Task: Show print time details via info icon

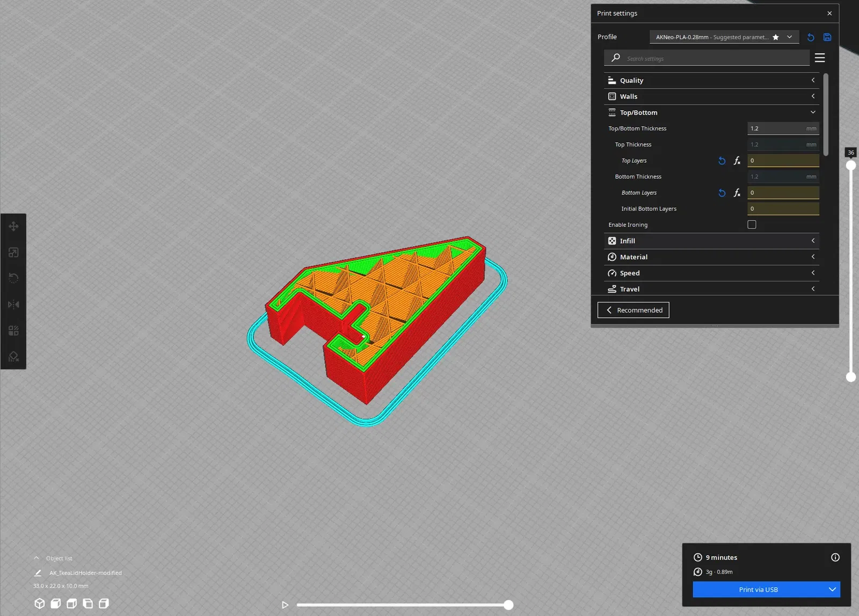Action: pyautogui.click(x=835, y=557)
